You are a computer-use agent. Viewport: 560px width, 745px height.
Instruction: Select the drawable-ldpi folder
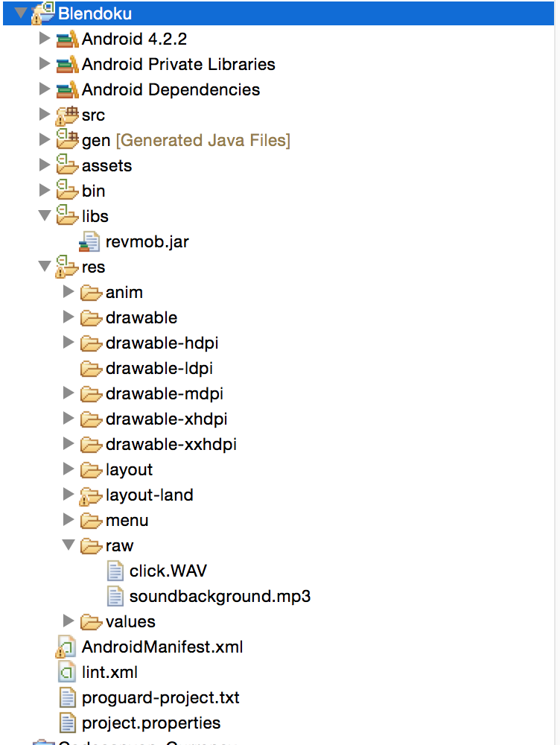coord(159,368)
